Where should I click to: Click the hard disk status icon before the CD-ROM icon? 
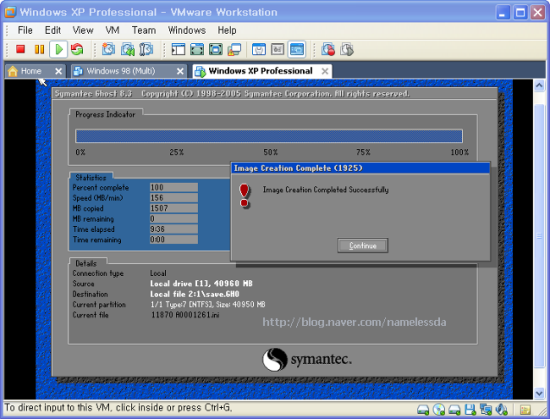pos(423,410)
